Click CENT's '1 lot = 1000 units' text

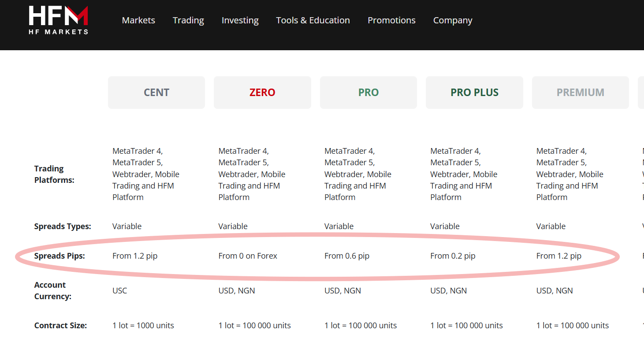coord(143,326)
